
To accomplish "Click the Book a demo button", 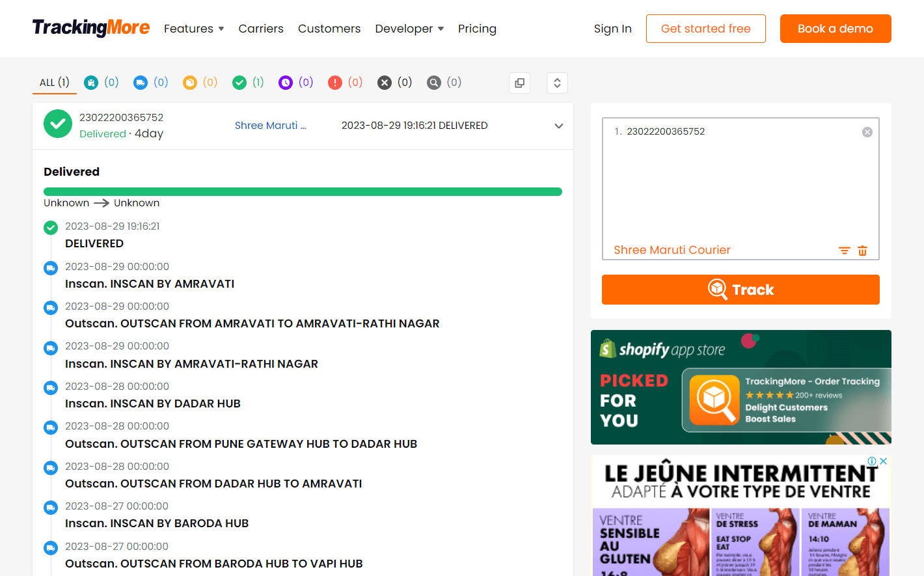I will pyautogui.click(x=835, y=29).
